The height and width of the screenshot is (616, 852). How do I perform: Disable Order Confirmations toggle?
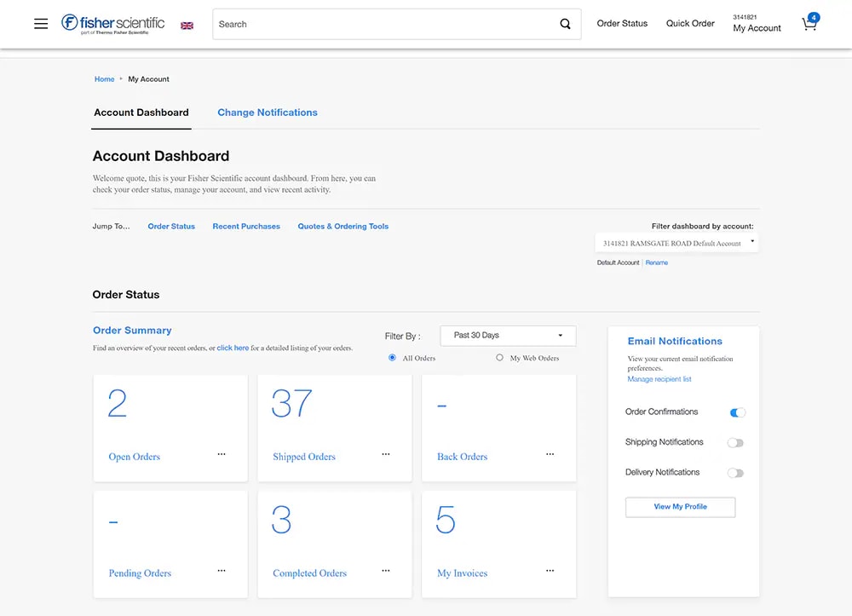[x=737, y=412]
